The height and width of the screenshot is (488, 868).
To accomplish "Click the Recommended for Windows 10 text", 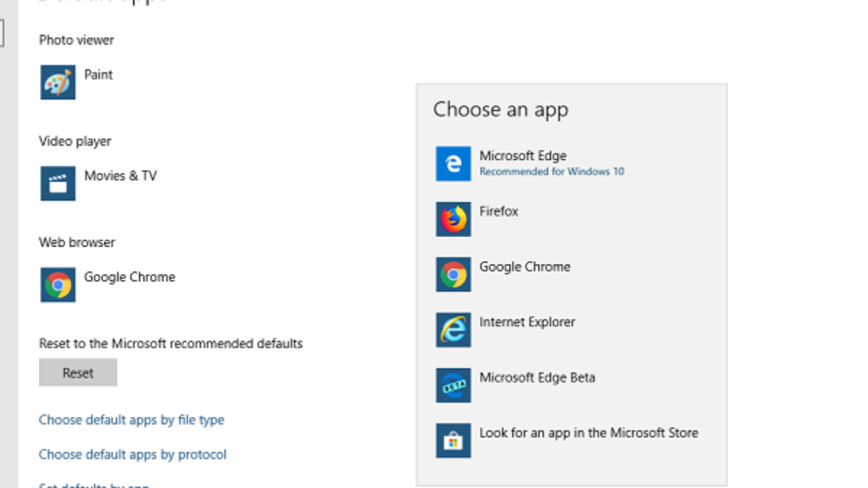I will point(551,172).
